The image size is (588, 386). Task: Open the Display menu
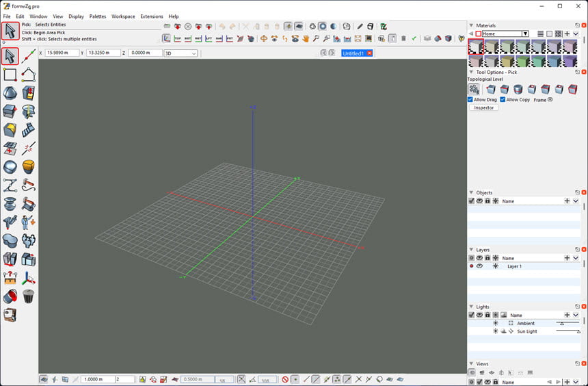point(76,16)
